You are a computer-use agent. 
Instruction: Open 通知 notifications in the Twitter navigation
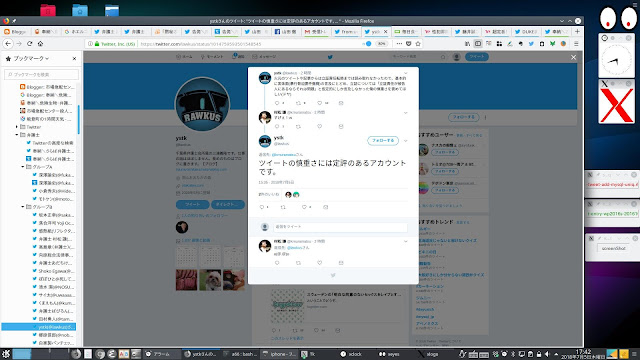point(238,57)
